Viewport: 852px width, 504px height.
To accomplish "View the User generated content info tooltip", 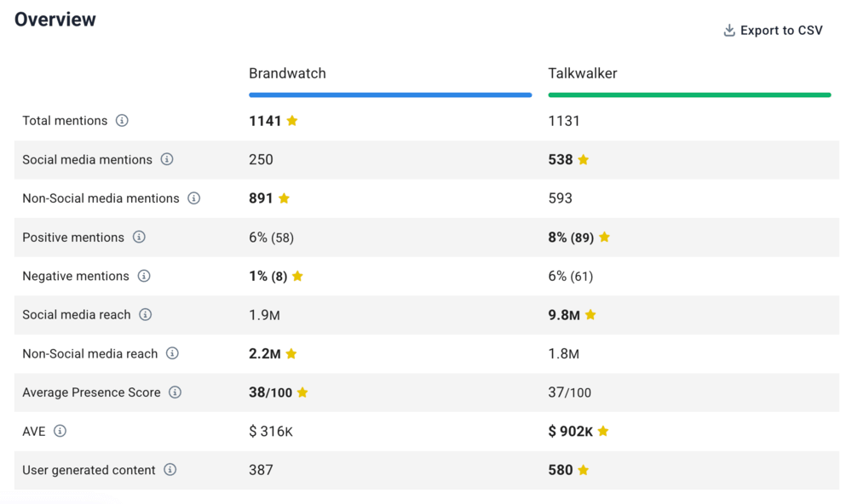I will click(170, 470).
